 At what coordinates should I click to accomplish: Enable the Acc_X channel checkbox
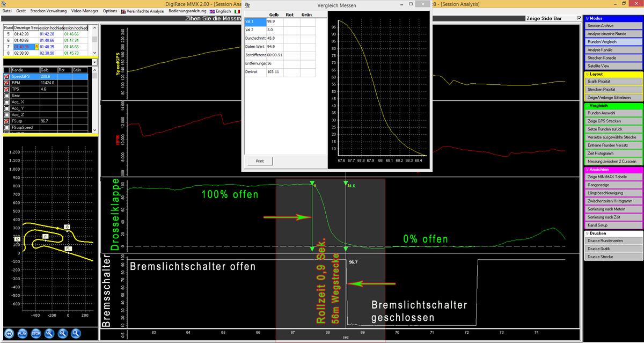click(x=6, y=102)
